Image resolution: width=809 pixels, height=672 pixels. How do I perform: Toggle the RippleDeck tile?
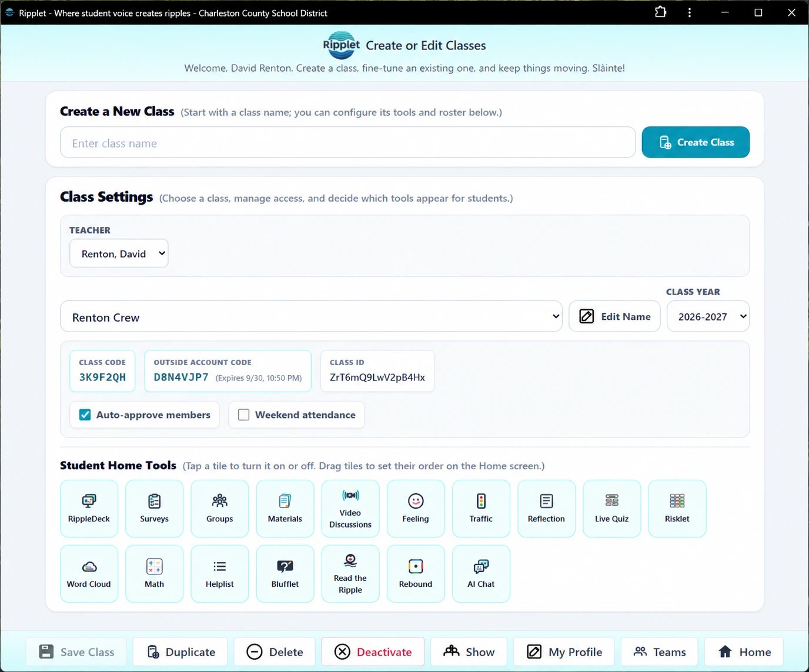point(89,509)
